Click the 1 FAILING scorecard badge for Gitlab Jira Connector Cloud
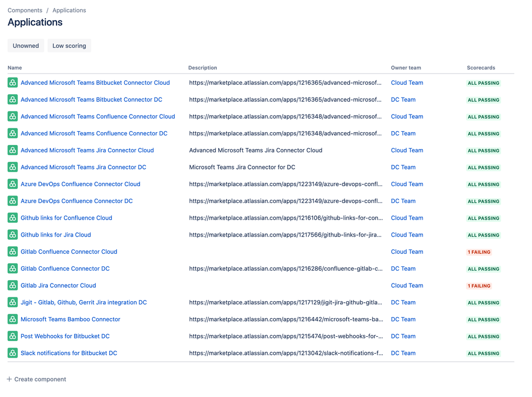This screenshot has width=532, height=397. (479, 286)
